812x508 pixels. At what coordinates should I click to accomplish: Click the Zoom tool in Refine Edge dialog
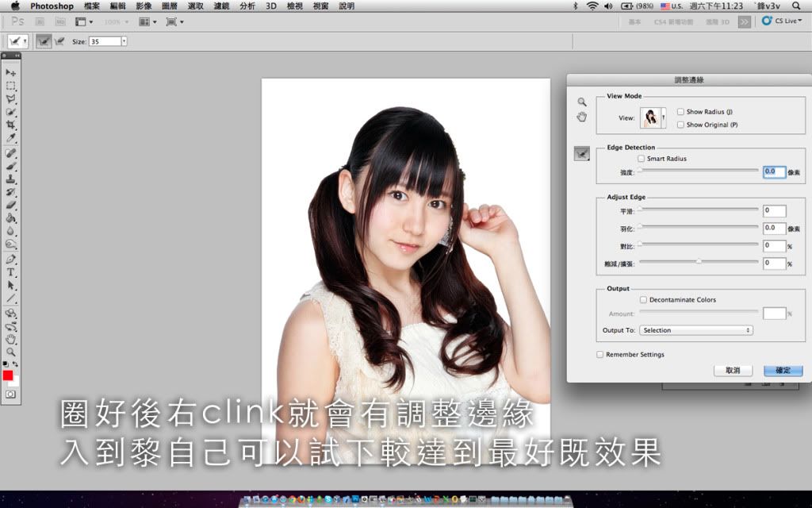coord(581,102)
